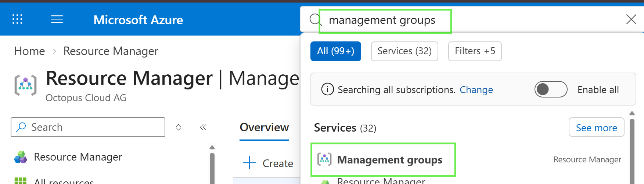Image resolution: width=644 pixels, height=184 pixels.
Task: Select the All (99+) filter pill
Action: tap(336, 51)
